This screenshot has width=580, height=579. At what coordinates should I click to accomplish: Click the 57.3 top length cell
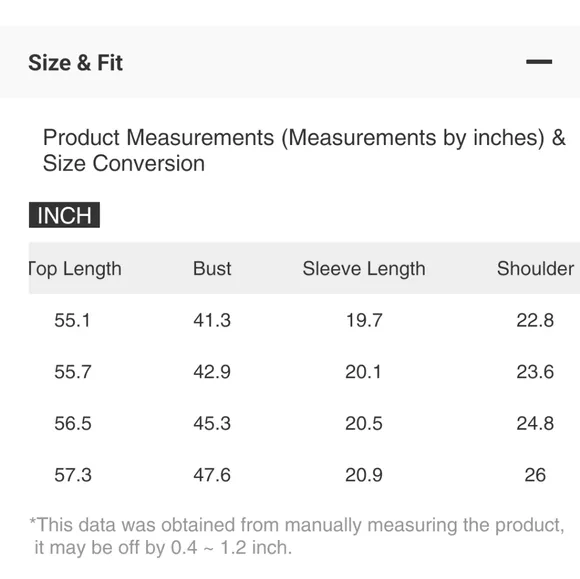(x=72, y=475)
